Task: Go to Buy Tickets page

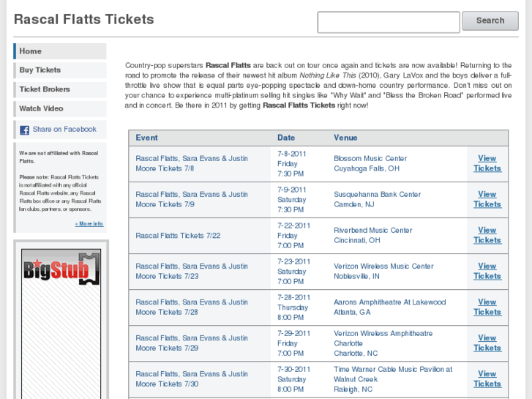Action: (60, 70)
